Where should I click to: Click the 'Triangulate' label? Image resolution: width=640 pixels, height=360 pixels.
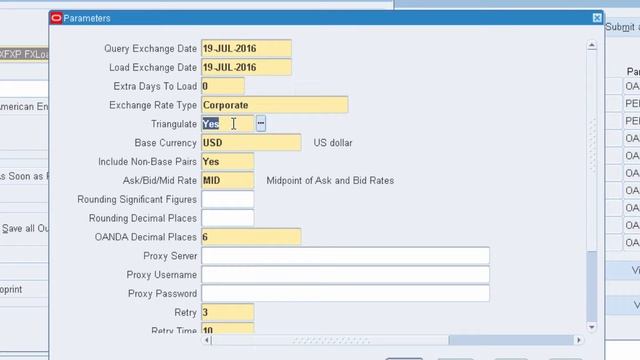tap(174, 124)
